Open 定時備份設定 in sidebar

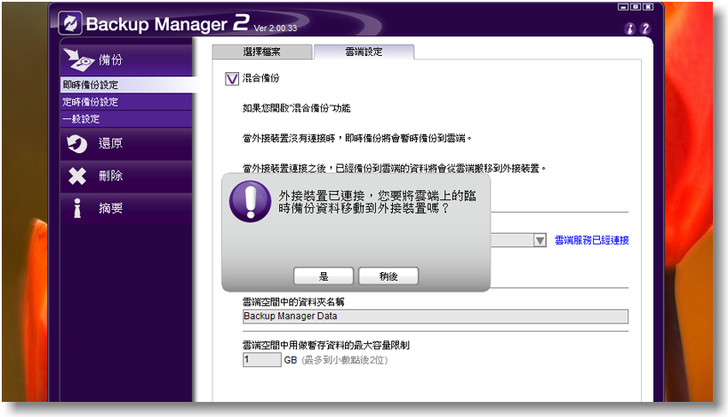tap(126, 102)
